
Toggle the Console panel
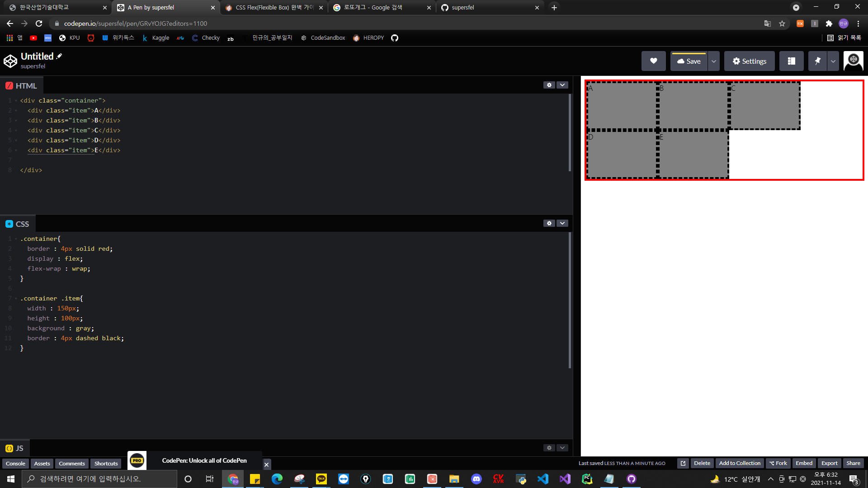click(x=15, y=464)
